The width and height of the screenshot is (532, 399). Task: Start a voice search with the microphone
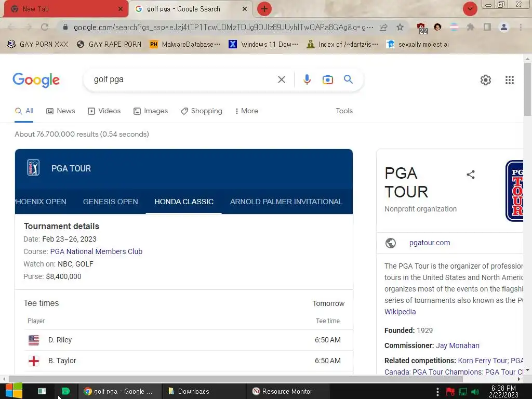307,79
